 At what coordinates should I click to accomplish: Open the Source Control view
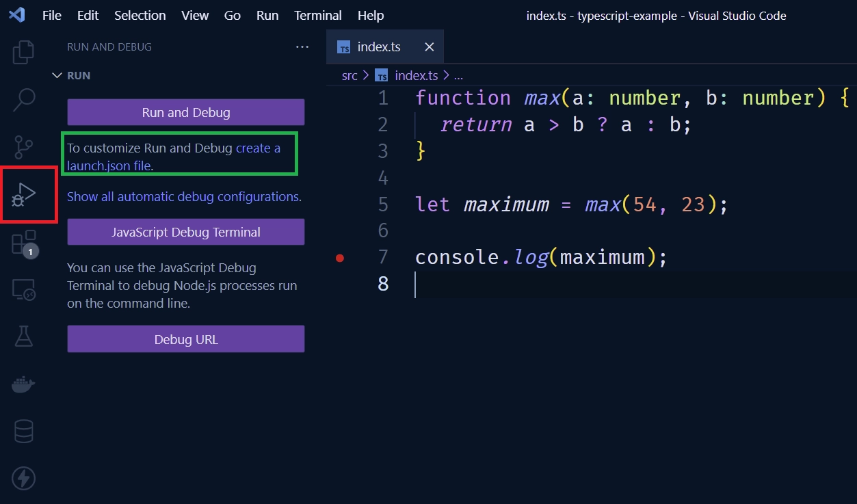tap(24, 147)
